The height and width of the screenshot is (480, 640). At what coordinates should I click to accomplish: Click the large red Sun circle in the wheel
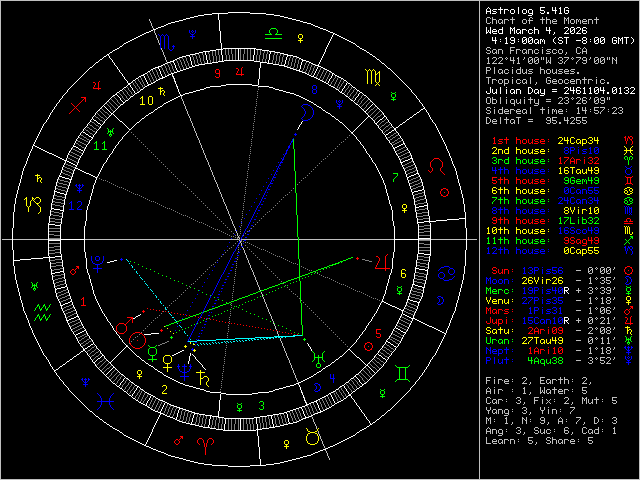click(x=137, y=340)
